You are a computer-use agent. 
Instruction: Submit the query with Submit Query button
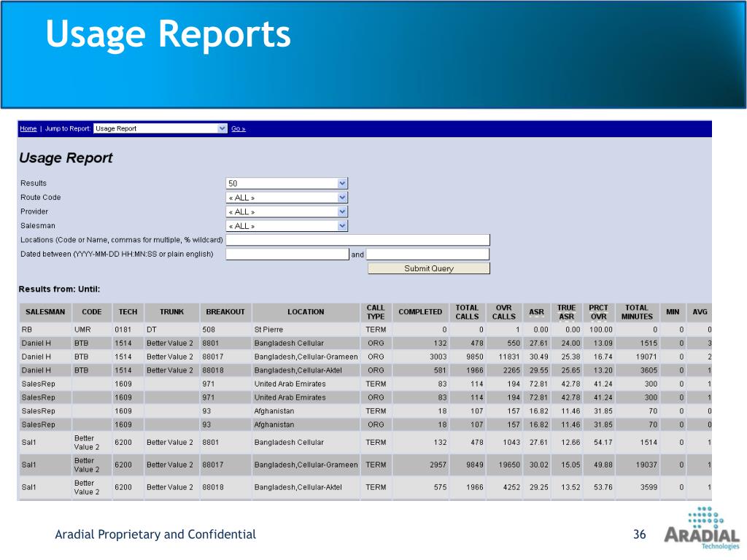[x=429, y=268]
